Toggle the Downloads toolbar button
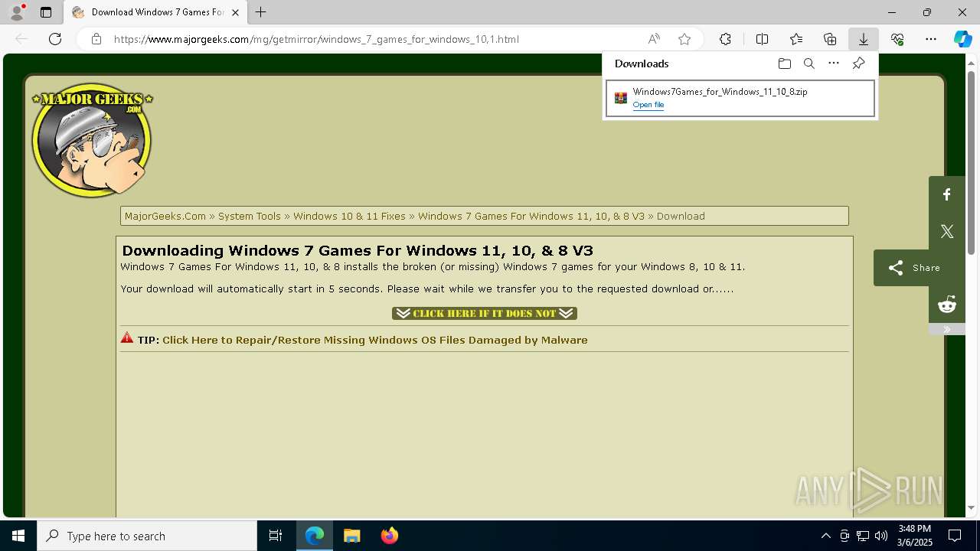980x551 pixels. click(x=864, y=39)
